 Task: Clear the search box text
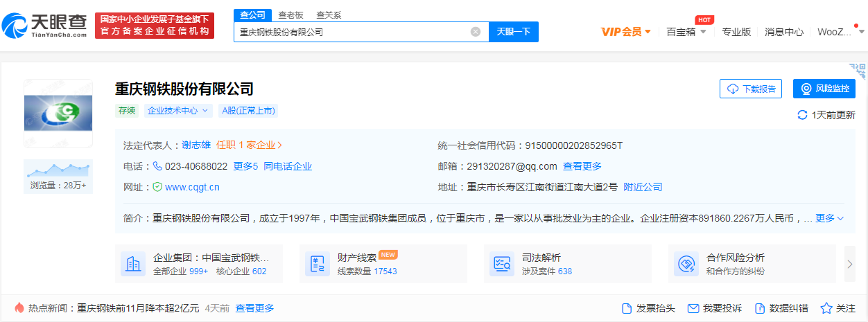click(x=476, y=32)
